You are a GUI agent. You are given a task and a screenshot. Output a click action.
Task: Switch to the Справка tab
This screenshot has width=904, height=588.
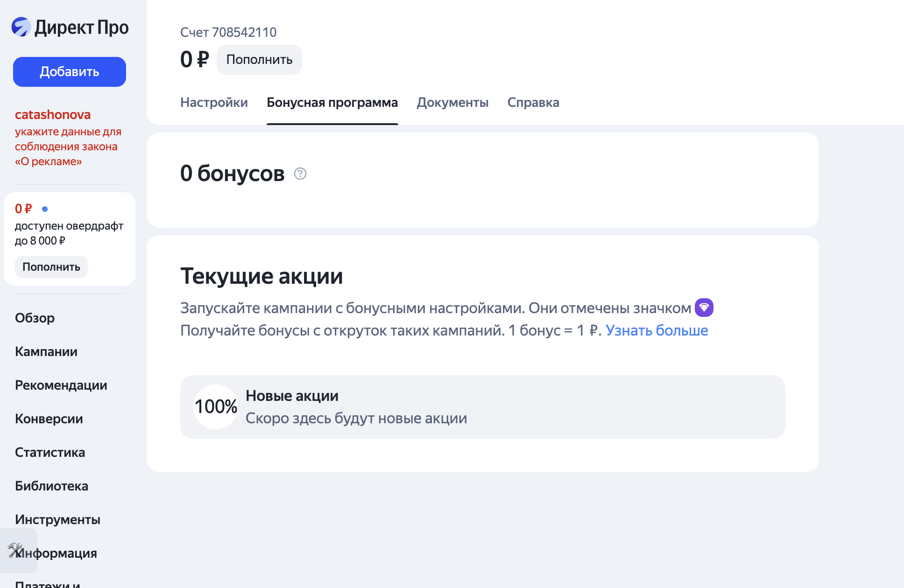533,102
